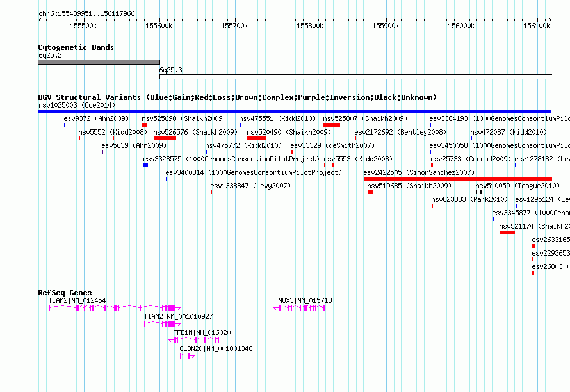Select esv2633165 variant label
The image size is (570, 392).
[x=551, y=240]
